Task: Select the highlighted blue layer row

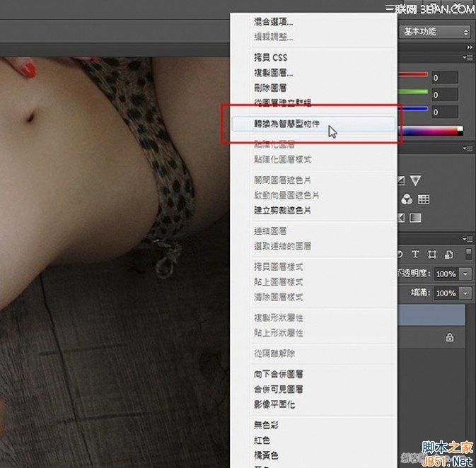Action: 431,315
